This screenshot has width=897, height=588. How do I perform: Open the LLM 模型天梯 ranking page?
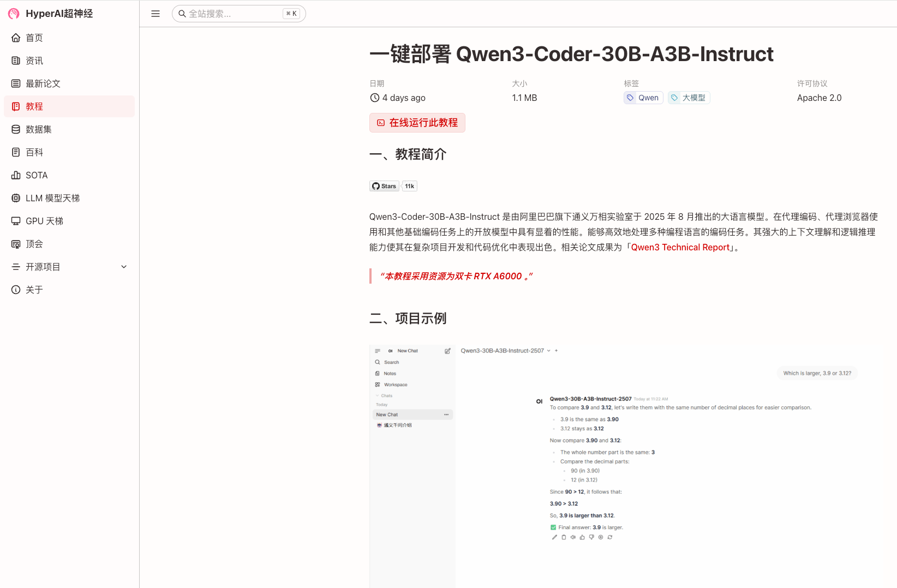click(x=52, y=198)
